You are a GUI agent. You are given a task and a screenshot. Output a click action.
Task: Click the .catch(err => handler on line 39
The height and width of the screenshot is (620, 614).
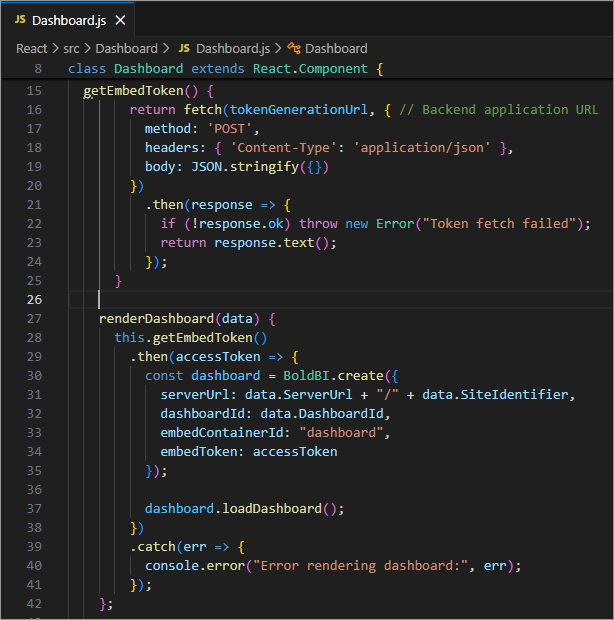(x=187, y=547)
